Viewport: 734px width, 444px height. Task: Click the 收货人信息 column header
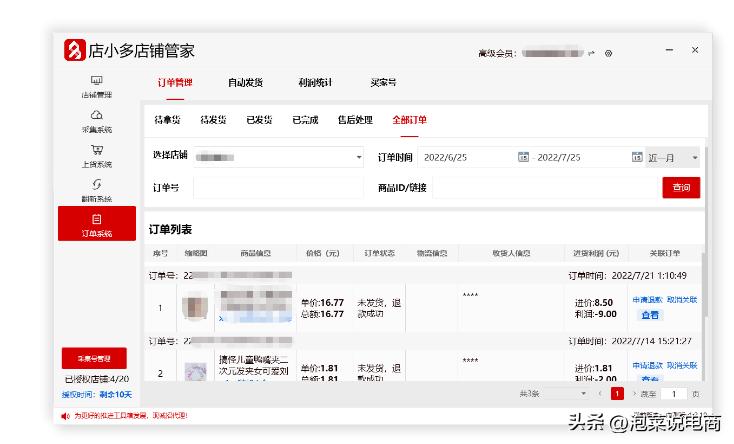coord(511,253)
